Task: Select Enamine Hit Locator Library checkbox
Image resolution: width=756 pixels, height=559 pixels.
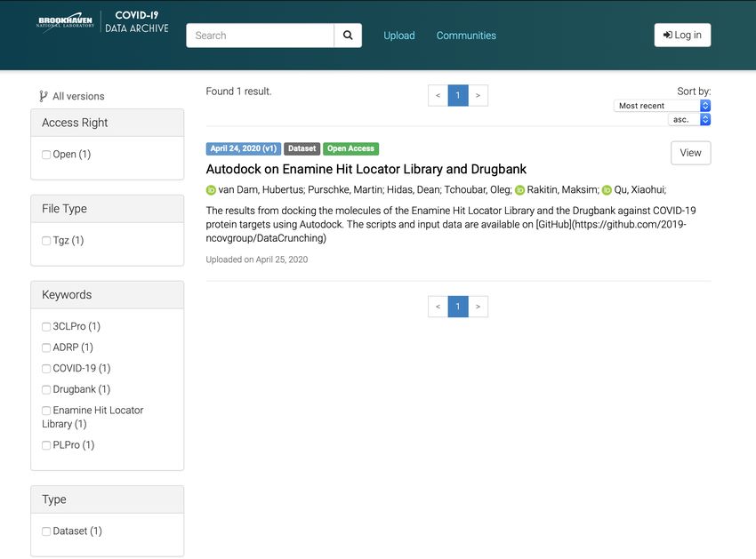Action: (46, 411)
